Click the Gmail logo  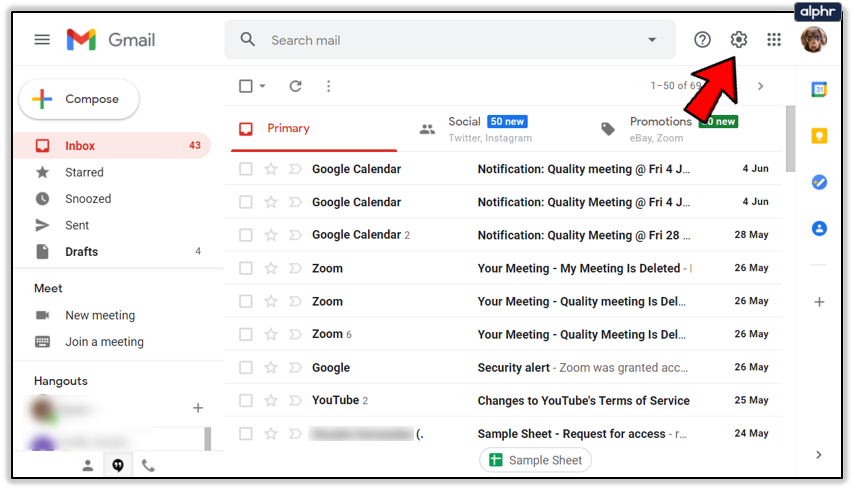(111, 40)
